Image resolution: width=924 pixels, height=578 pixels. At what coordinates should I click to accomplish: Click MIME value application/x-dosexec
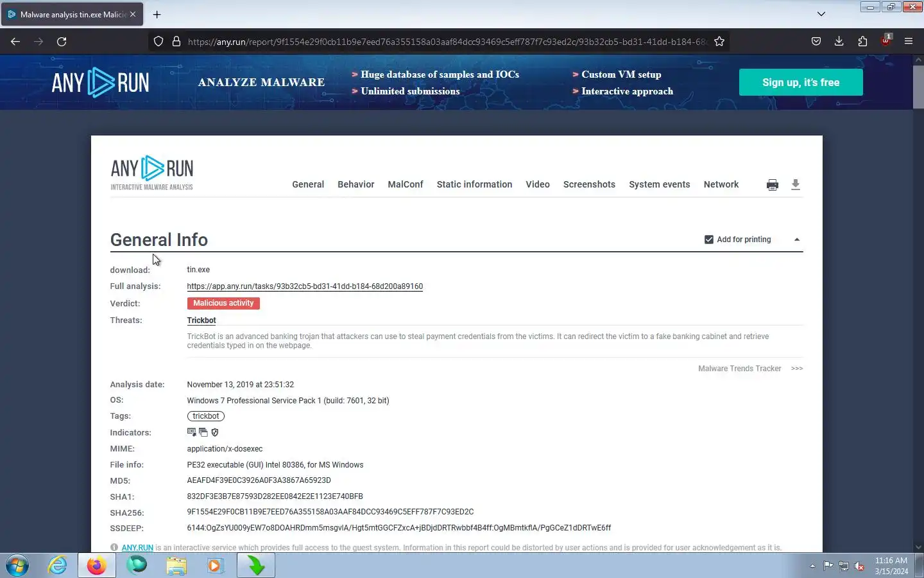[225, 449]
